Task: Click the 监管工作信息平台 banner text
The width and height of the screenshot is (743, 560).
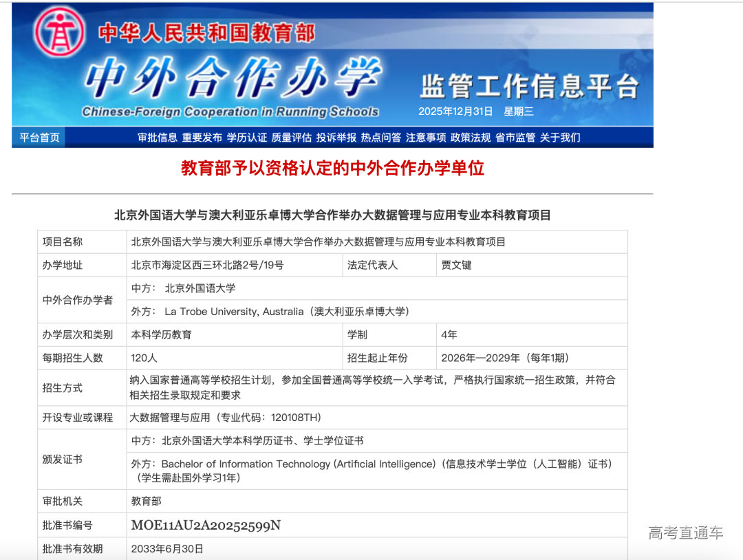Action: 529,86
